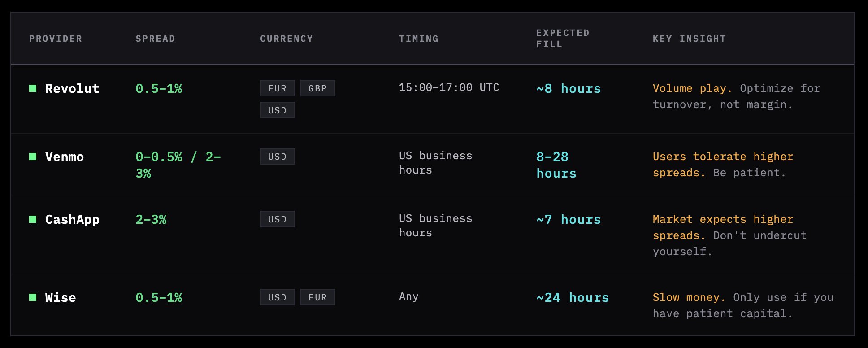868x348 pixels.
Task: Click the Spread column header
Action: coord(155,39)
